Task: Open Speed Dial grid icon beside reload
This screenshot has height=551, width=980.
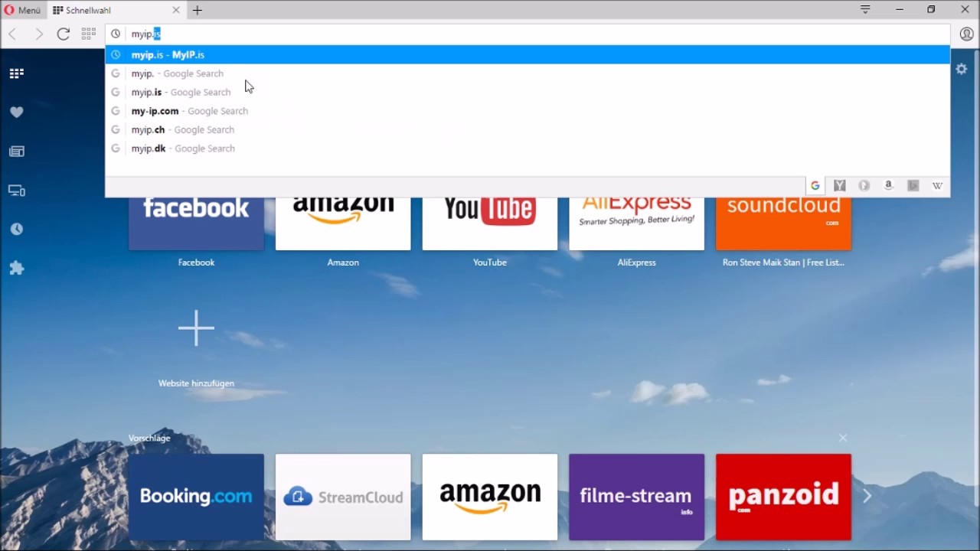Action: [89, 34]
